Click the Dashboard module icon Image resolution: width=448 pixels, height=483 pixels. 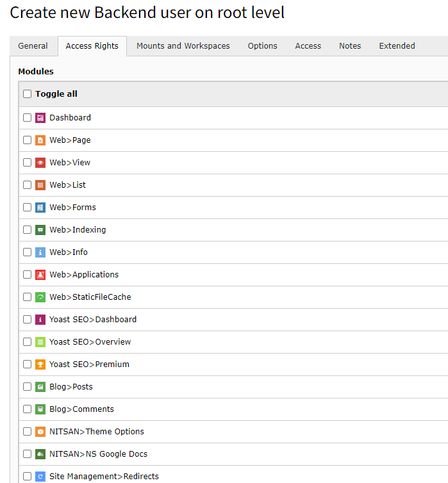click(40, 118)
